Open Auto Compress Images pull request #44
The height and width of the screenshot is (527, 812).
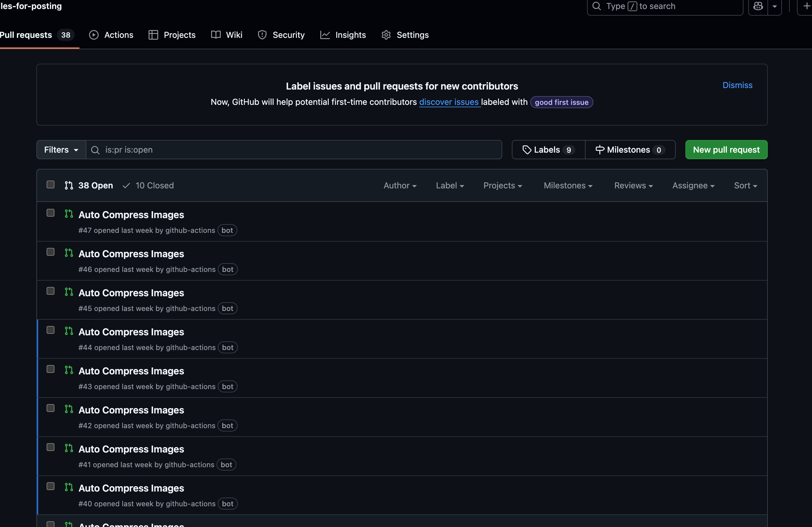(x=131, y=332)
